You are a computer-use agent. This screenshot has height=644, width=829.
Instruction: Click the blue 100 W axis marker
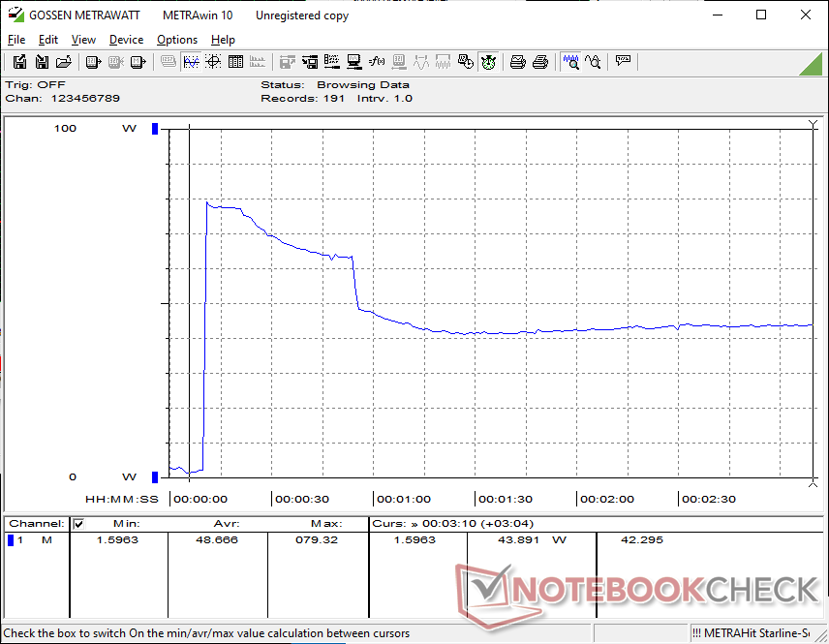[154, 129]
